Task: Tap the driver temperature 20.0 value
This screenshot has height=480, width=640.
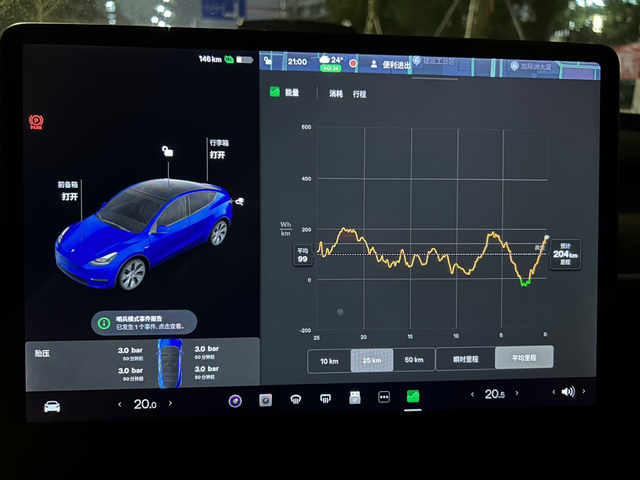Action: pyautogui.click(x=145, y=404)
